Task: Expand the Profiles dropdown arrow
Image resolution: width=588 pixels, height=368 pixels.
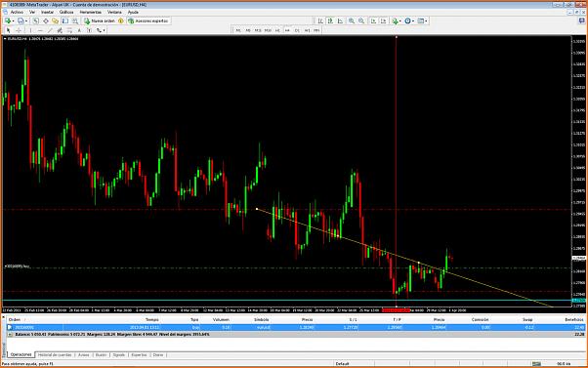Action: 26,21
